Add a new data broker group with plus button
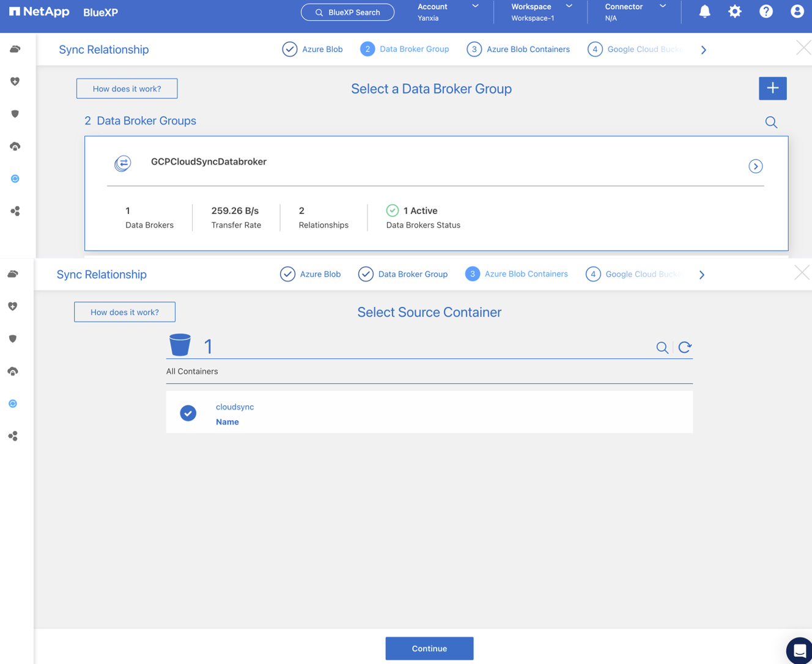This screenshot has height=664, width=812. pos(772,88)
